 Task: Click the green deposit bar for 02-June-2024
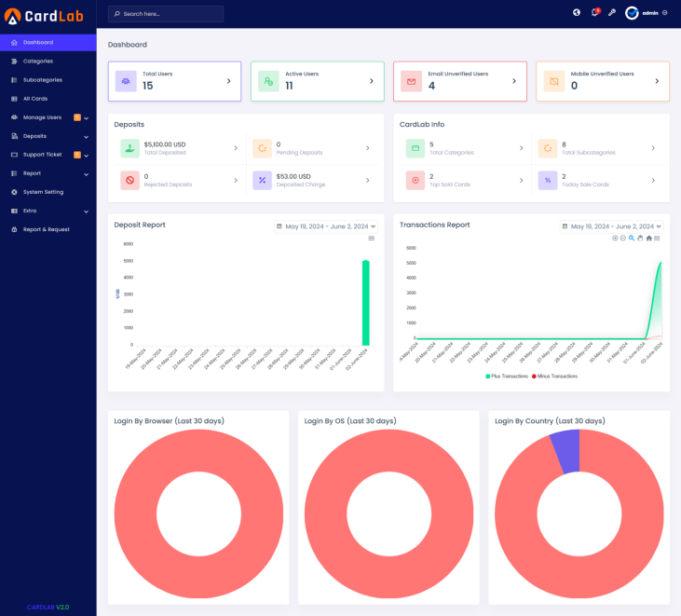point(366,303)
